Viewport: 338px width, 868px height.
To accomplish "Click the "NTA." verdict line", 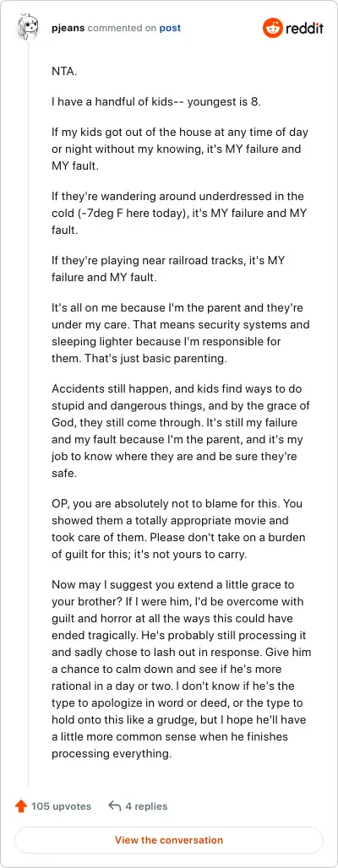I will click(x=63, y=72).
